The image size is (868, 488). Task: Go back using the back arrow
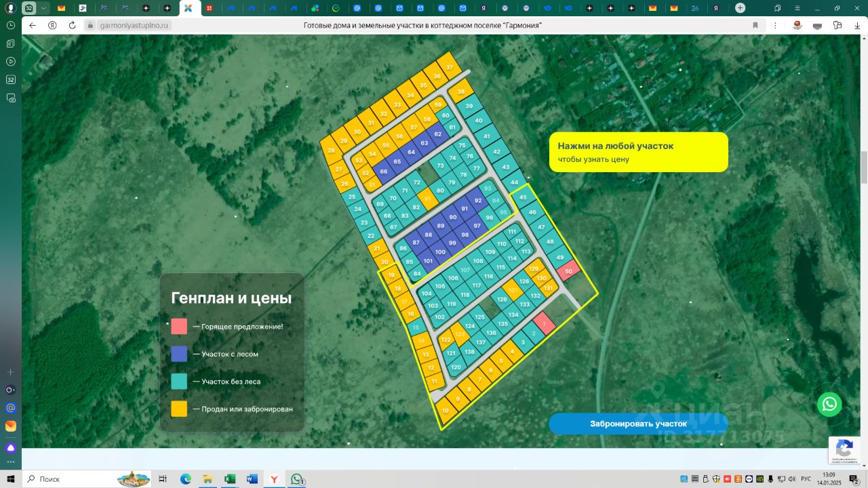(33, 25)
